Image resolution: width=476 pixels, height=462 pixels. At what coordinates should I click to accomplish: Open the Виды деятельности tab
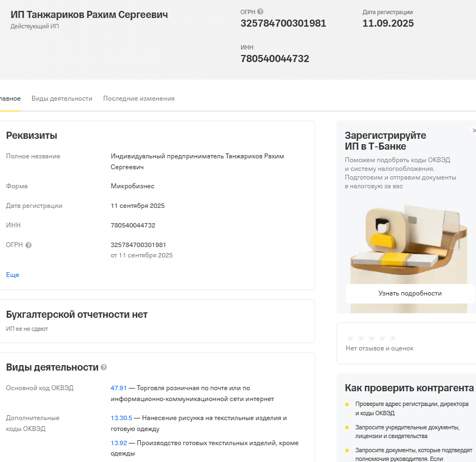click(x=62, y=98)
